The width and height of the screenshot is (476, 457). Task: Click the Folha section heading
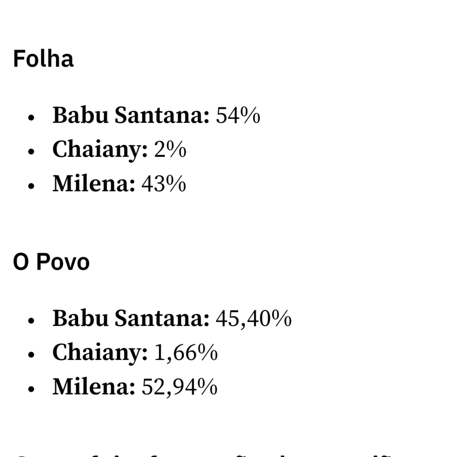(43, 59)
